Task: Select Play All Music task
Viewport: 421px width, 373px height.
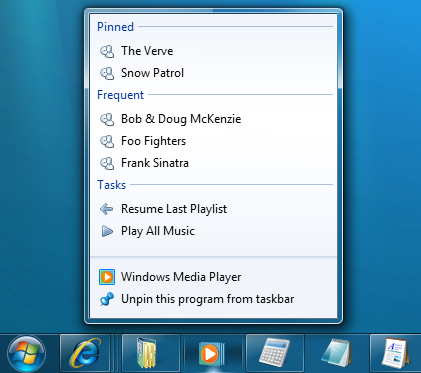Action: click(x=213, y=231)
